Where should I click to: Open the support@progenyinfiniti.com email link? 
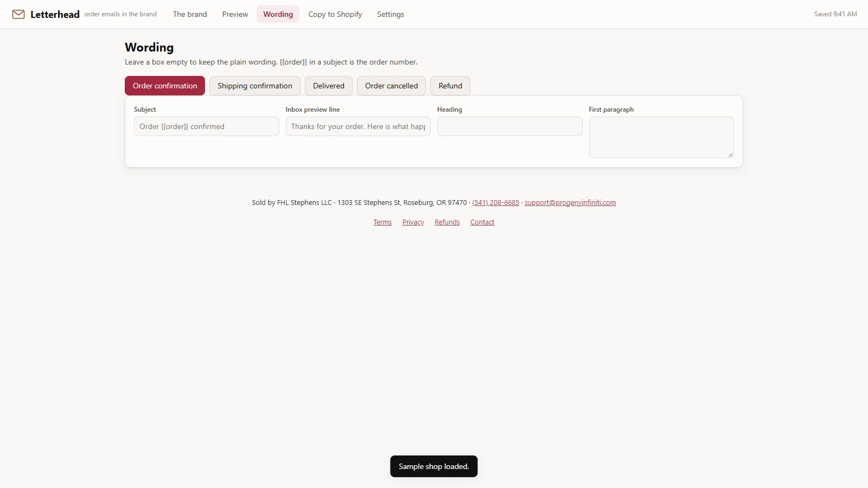click(570, 203)
